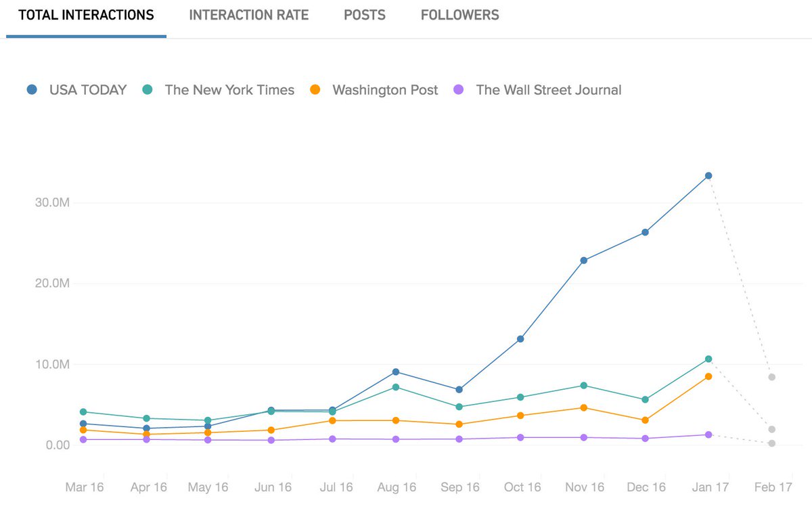Viewport: 812px width, 513px height.
Task: Click The Wall Street Journal legend label
Action: click(x=549, y=89)
